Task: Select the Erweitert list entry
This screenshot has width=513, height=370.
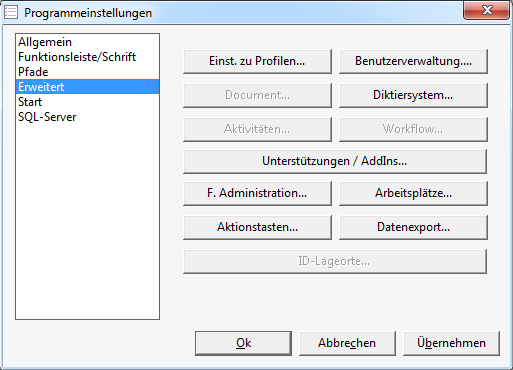Action: tap(87, 87)
